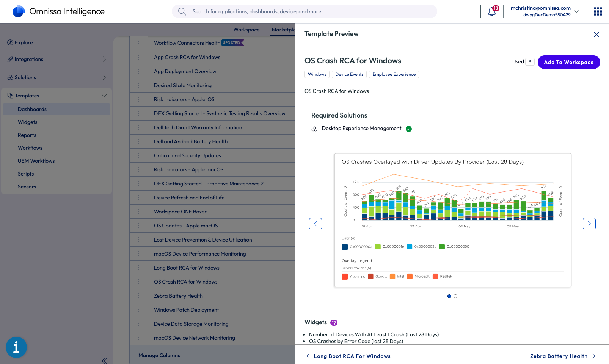Open the notifications bell icon

tap(492, 11)
